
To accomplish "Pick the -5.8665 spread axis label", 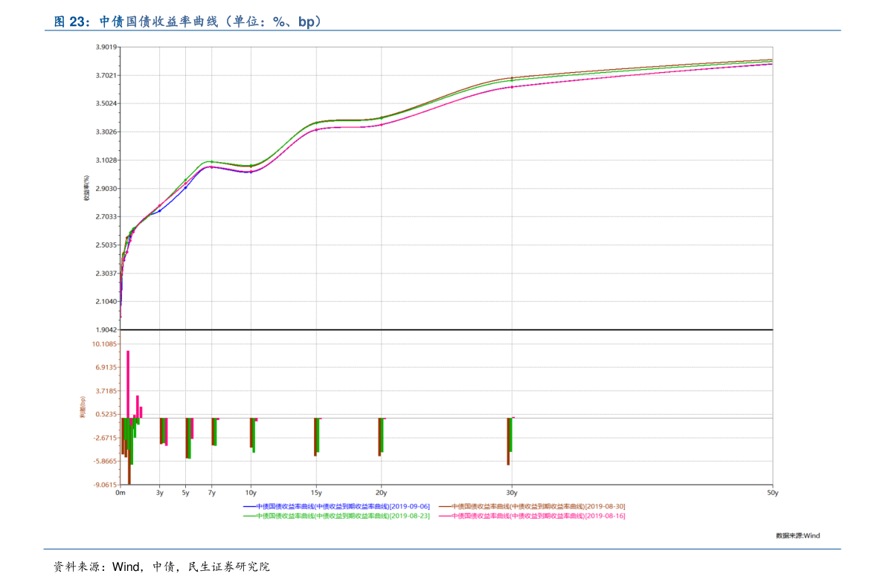I will (x=105, y=461).
